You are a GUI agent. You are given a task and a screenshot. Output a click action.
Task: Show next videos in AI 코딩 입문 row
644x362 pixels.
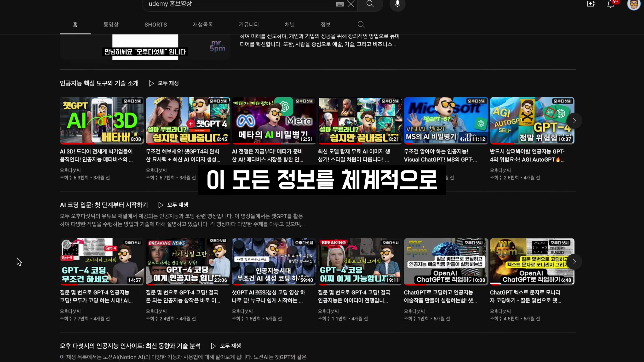click(574, 262)
